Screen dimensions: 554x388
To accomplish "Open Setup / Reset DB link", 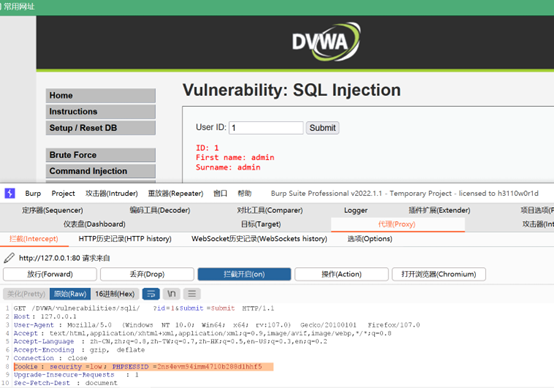I will click(101, 128).
